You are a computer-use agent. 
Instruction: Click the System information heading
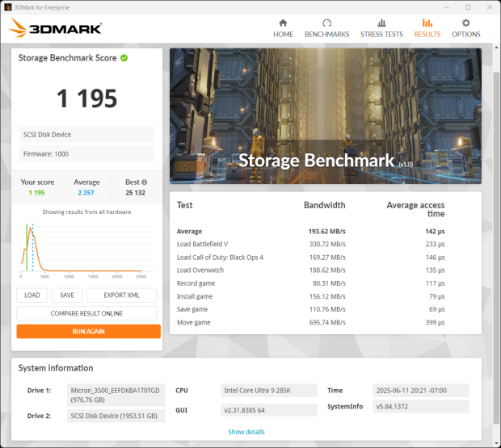[x=56, y=368]
